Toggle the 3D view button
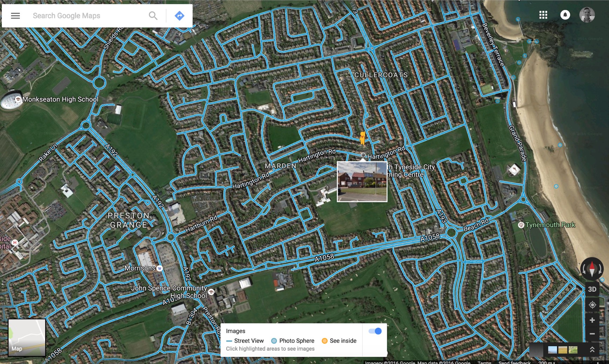 [x=592, y=289]
